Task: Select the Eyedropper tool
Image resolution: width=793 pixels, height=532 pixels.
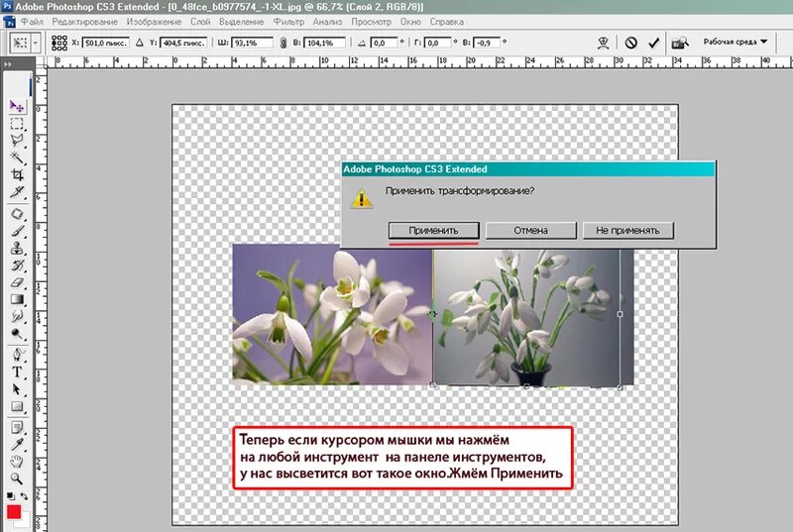Action: pos(16,444)
